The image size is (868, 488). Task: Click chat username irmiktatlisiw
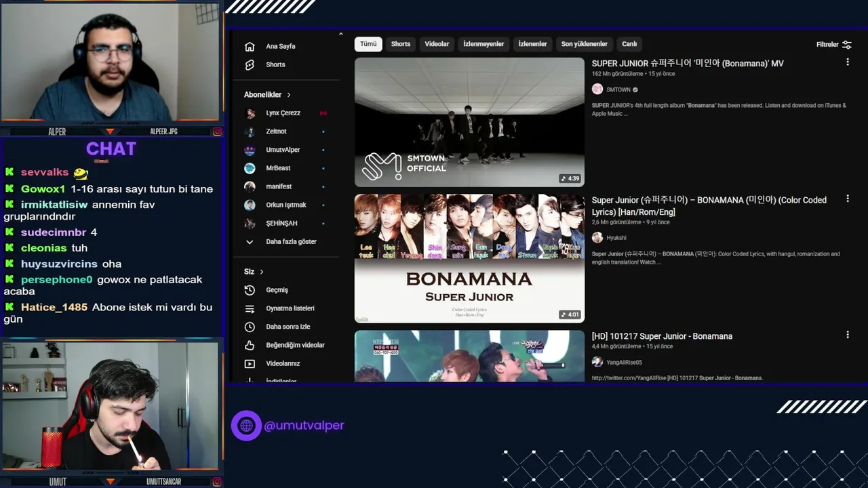pos(54,205)
